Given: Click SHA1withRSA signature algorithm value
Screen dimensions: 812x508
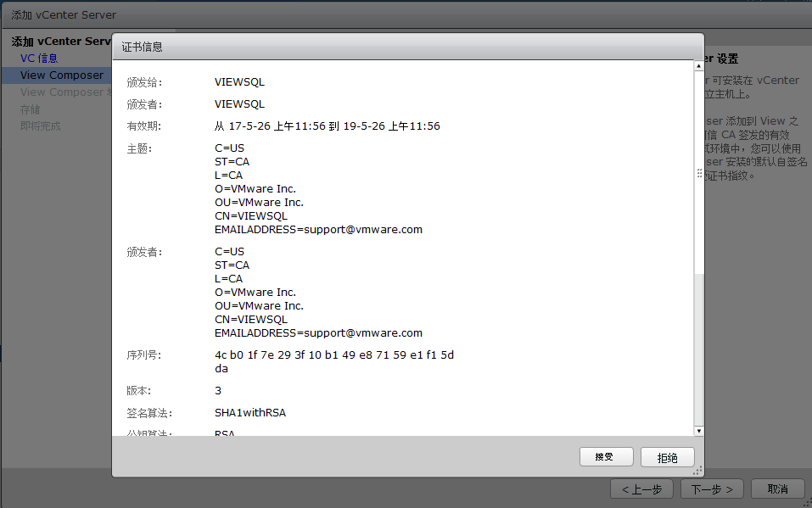Looking at the screenshot, I should tap(250, 413).
